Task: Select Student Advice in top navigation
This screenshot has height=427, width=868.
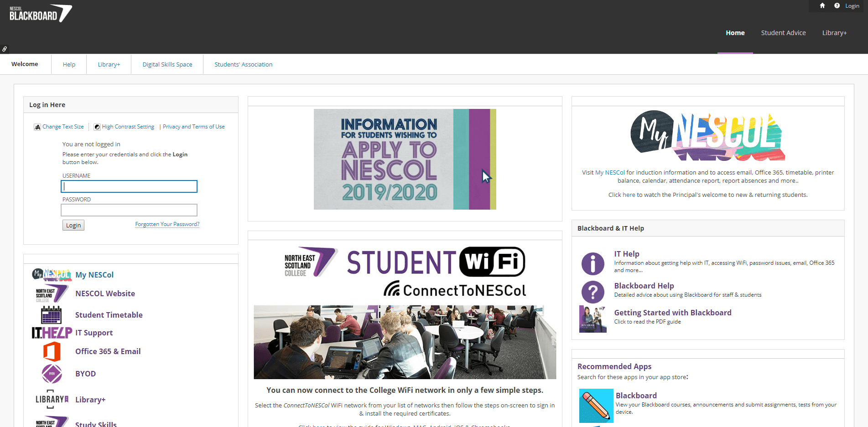Action: coord(784,33)
